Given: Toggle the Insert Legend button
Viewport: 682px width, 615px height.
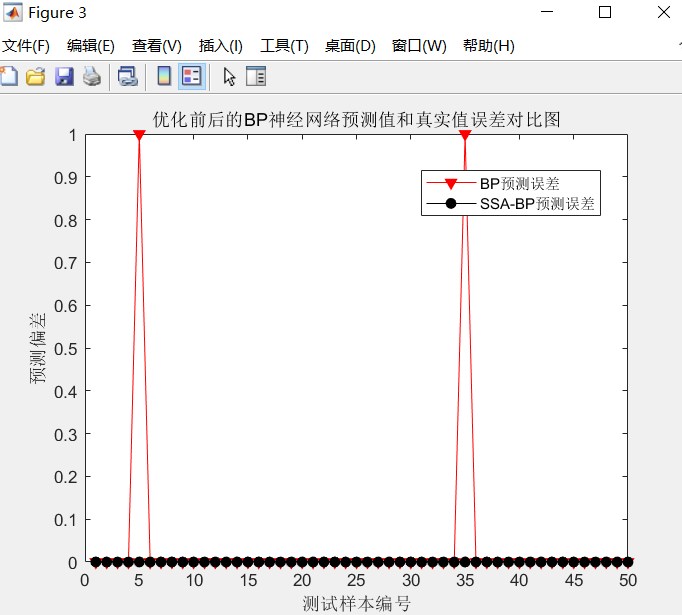Looking at the screenshot, I should (192, 77).
